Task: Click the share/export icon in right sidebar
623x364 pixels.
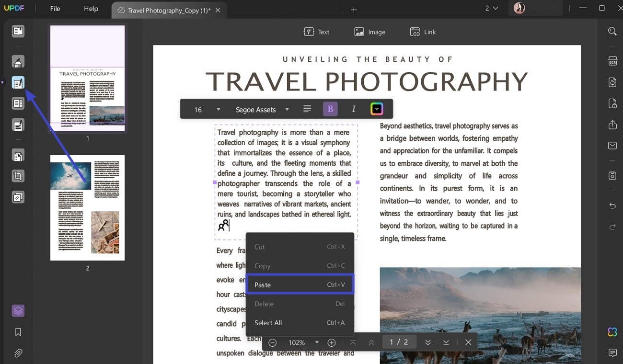Action: [x=612, y=125]
